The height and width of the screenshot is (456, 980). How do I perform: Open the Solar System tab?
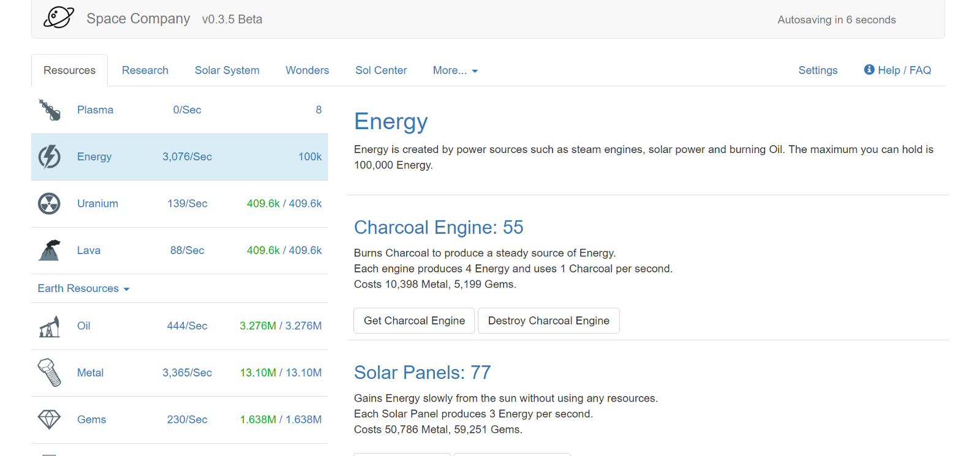pos(227,70)
